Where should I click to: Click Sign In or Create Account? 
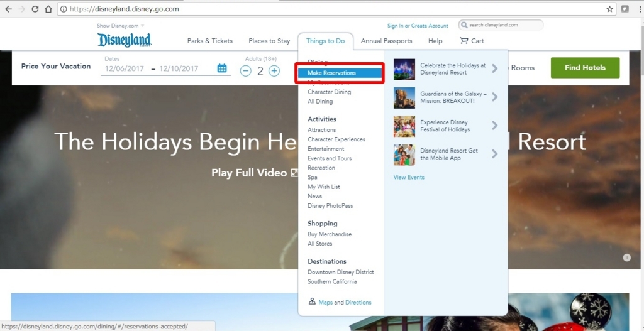click(418, 25)
